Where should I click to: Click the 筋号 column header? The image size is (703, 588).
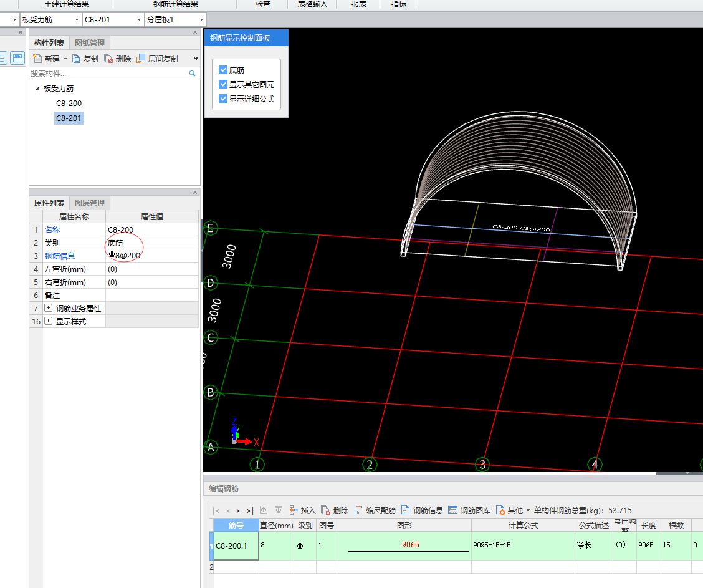tap(236, 525)
